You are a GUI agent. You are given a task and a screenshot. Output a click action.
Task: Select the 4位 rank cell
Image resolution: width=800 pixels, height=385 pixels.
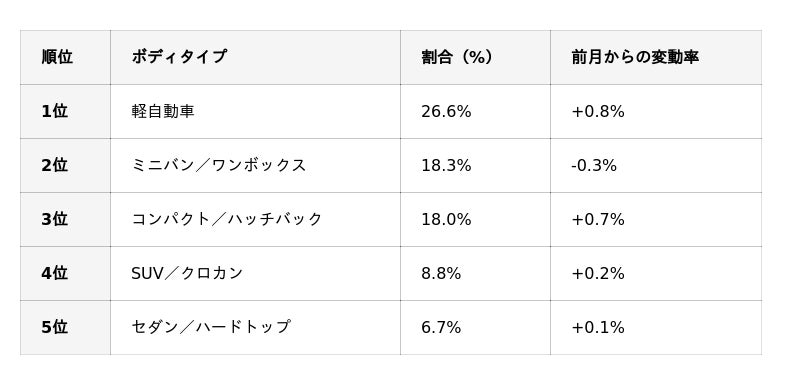(65, 273)
